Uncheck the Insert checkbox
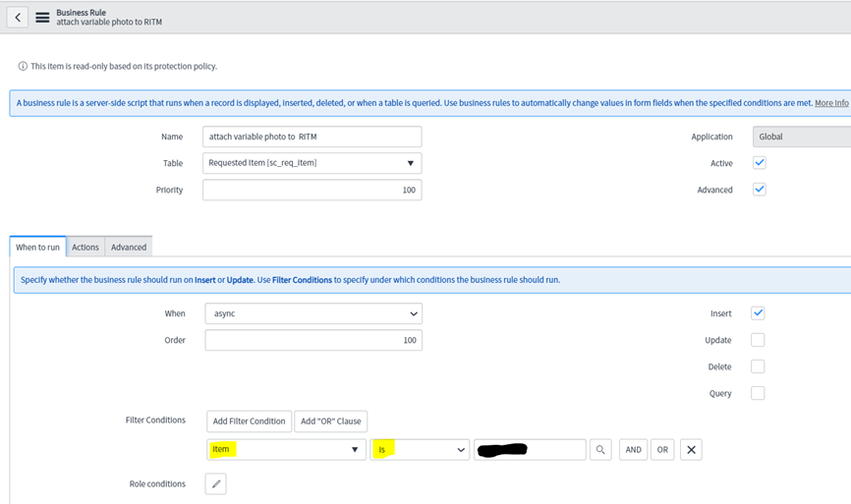 pyautogui.click(x=758, y=313)
